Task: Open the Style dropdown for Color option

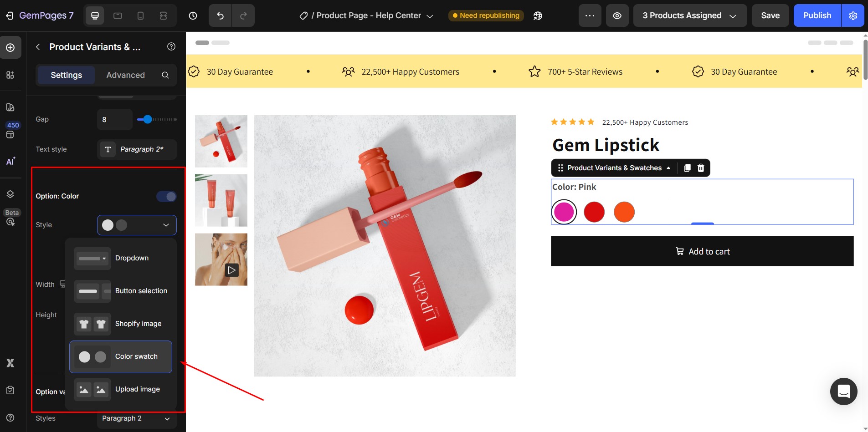Action: point(136,225)
